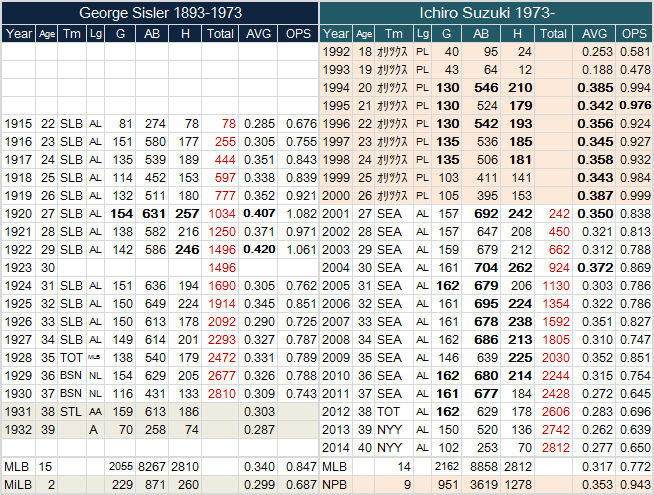Click Sisler's final total 2810 in red

point(220,393)
